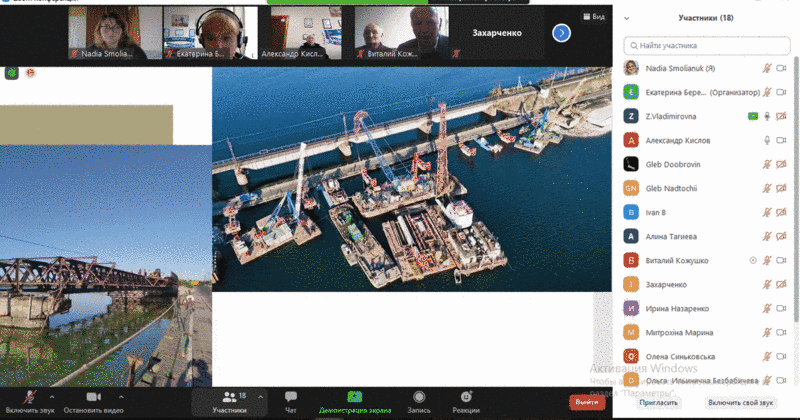The image size is (800, 420).
Task: Open the Reactions emoji icon
Action: [x=466, y=397]
